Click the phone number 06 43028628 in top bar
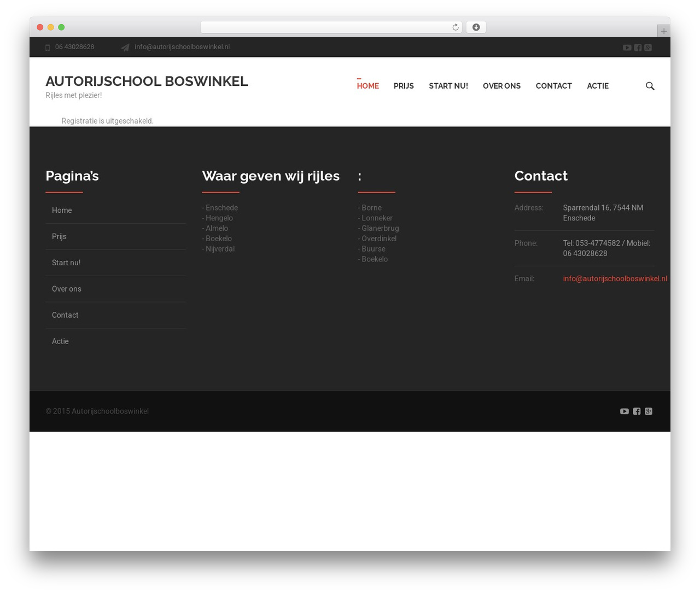 (x=74, y=47)
